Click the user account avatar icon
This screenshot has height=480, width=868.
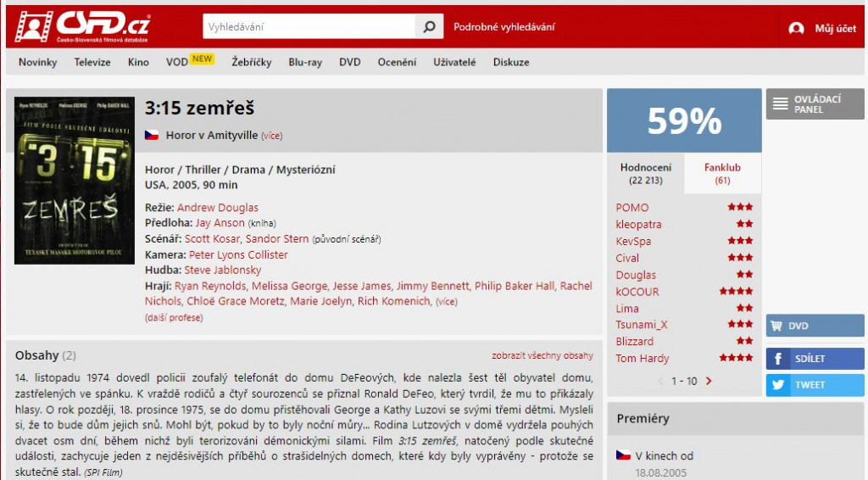[796, 28]
